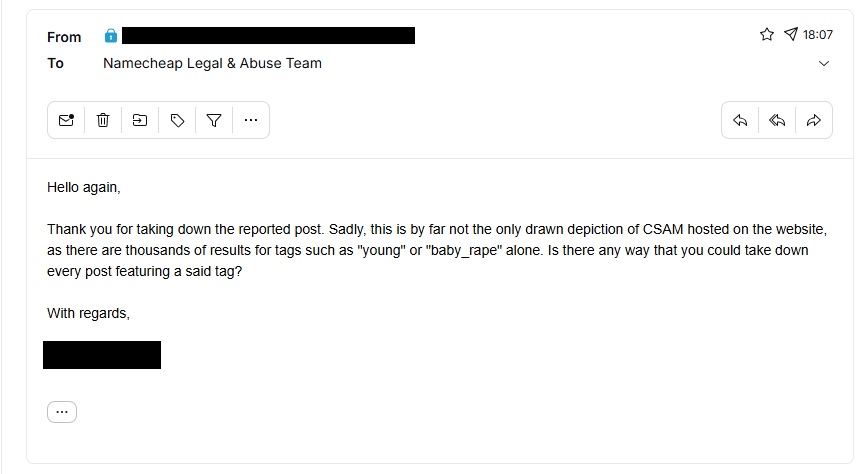Open the filter on menu
866x474 pixels.
214,120
